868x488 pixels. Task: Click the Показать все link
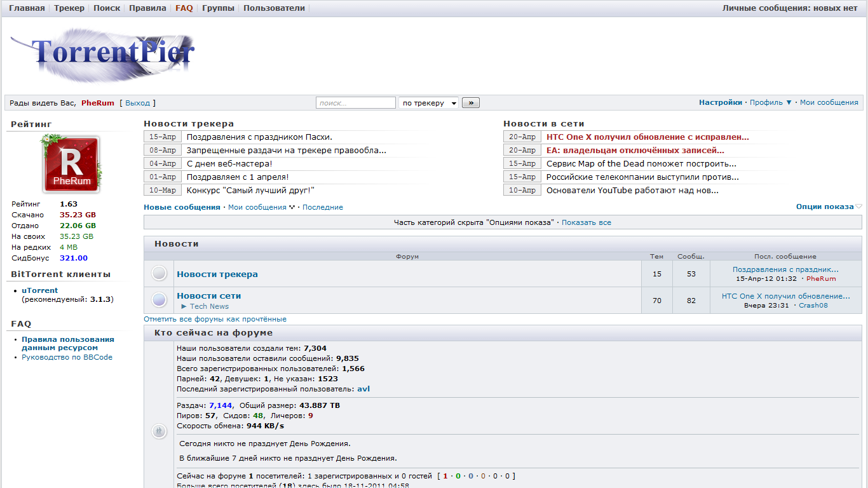(586, 222)
